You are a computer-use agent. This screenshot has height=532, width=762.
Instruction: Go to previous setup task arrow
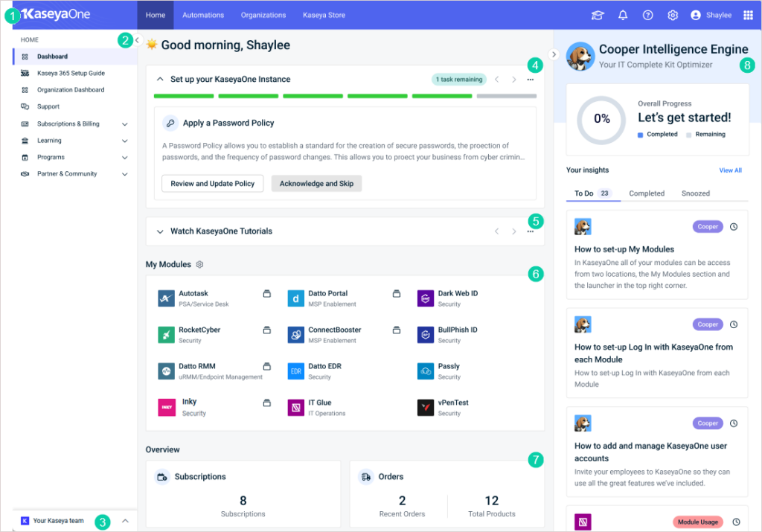[x=496, y=79]
